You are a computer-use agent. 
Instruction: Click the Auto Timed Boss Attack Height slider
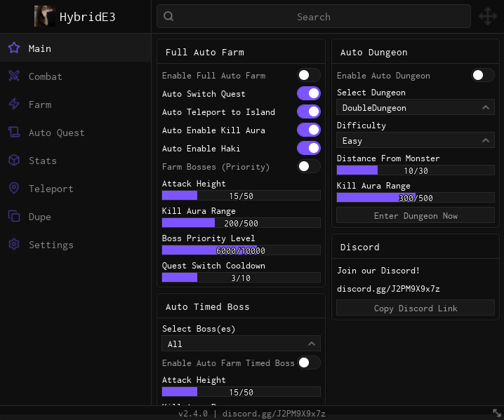[241, 392]
